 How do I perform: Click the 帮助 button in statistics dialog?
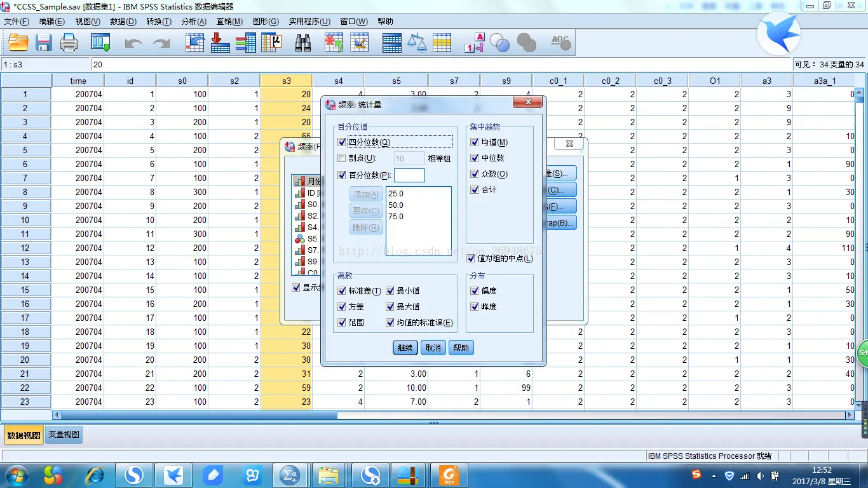click(x=461, y=348)
